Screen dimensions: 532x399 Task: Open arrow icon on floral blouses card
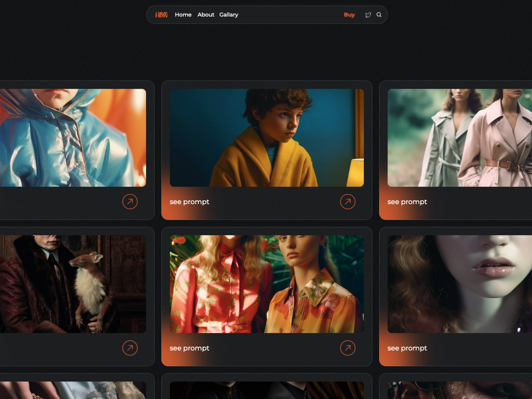(348, 348)
